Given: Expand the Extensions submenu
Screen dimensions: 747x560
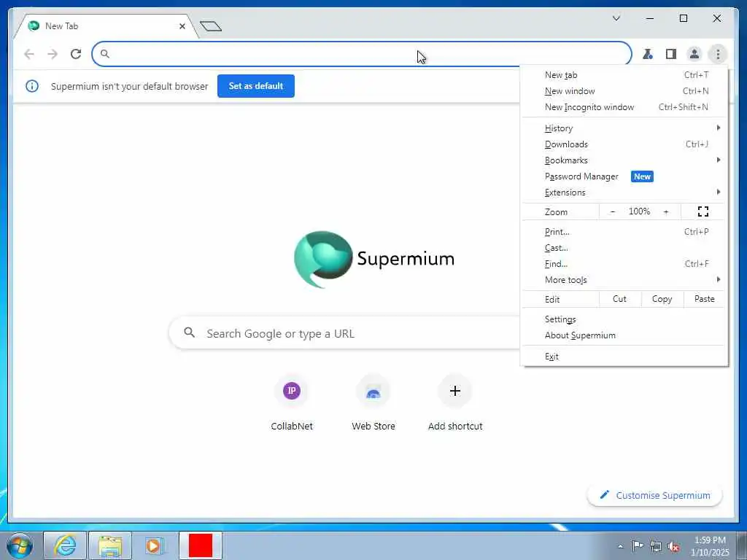Looking at the screenshot, I should [624, 192].
